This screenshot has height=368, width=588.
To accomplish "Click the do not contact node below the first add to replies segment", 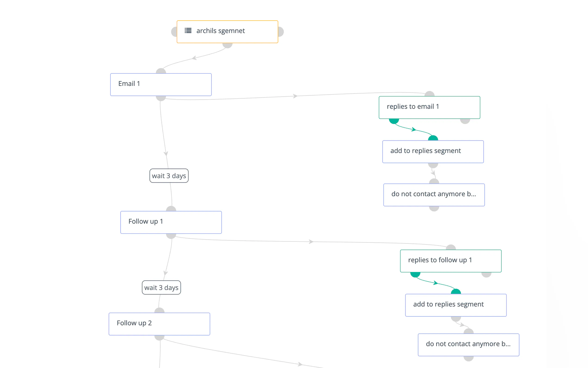I will [x=434, y=195].
